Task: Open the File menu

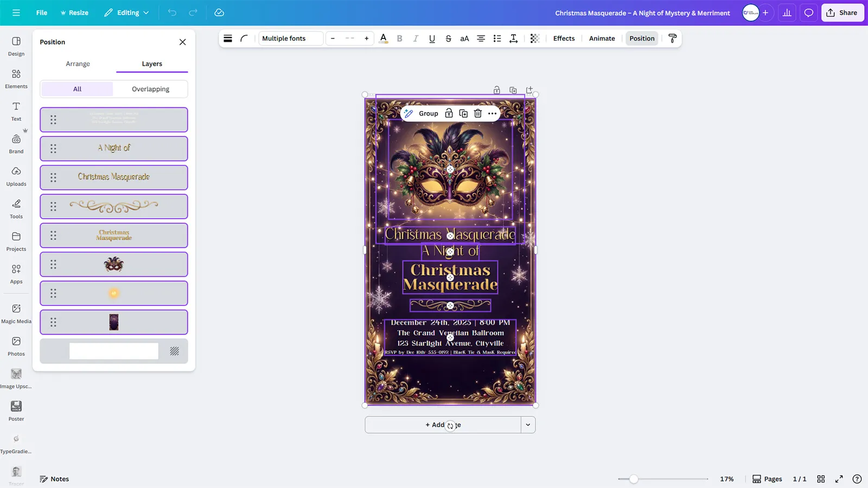Action: pos(42,12)
